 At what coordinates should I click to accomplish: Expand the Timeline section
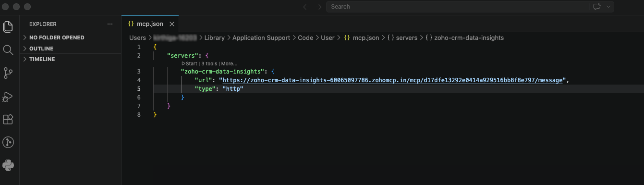click(x=71, y=59)
